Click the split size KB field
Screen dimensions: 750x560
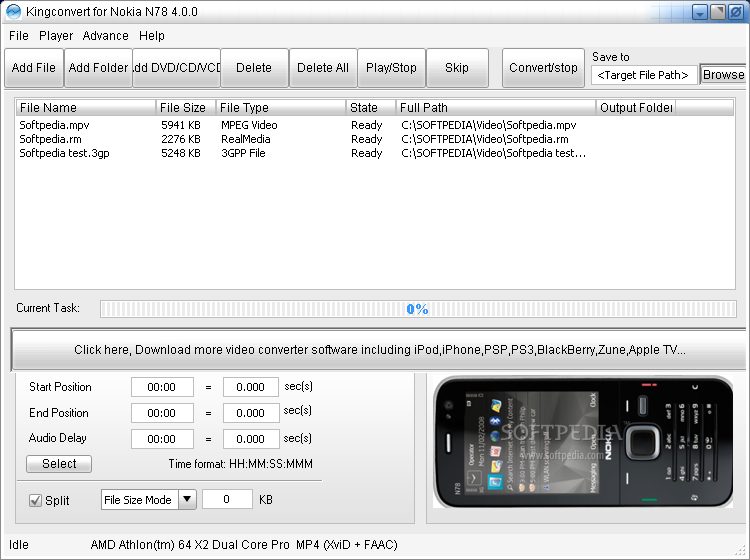point(227,500)
